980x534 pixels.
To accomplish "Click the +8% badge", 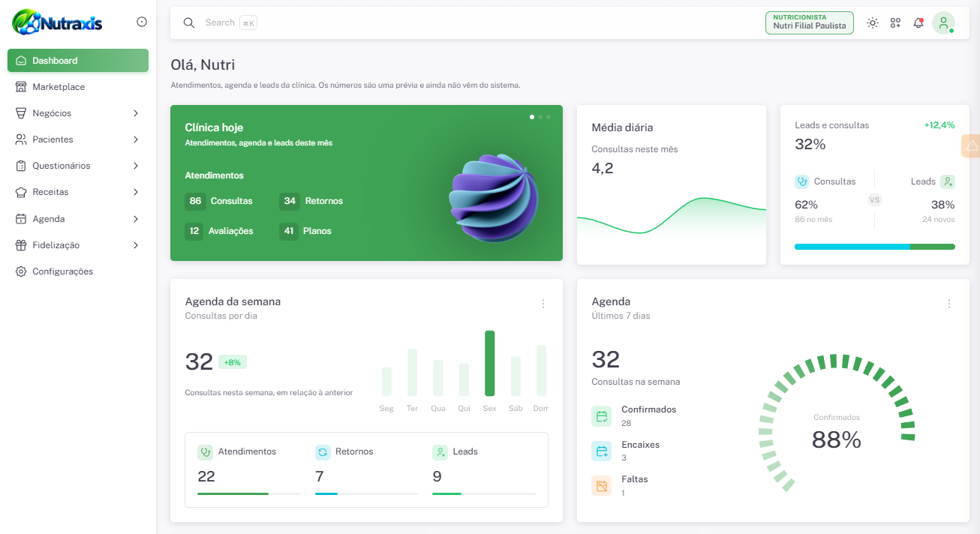I will 233,362.
